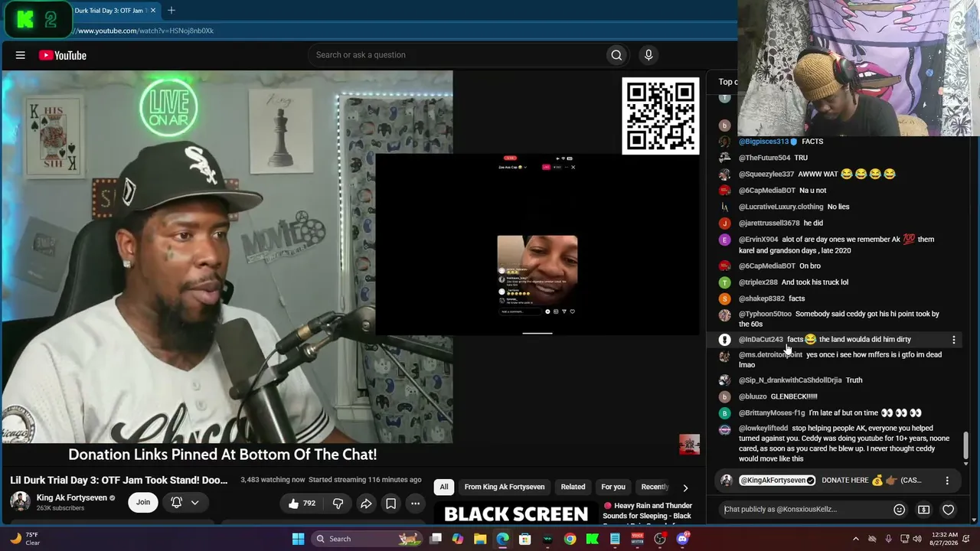Select the browser address bar URL
Image resolution: width=980 pixels, height=551 pixels.
click(x=145, y=31)
